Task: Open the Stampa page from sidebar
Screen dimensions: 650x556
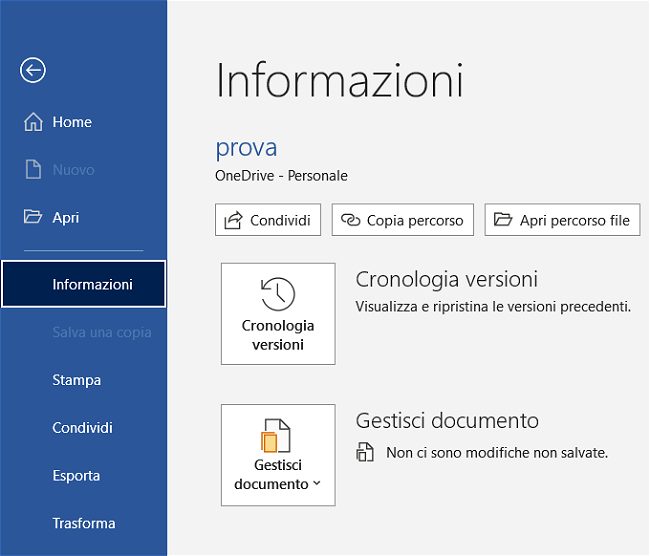Action: tap(77, 380)
